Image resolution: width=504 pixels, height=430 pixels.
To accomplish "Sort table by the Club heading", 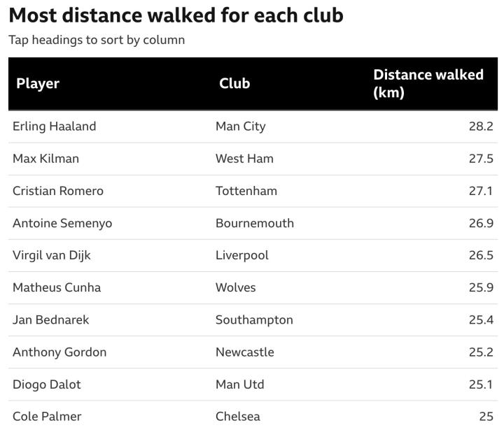I will coord(234,84).
